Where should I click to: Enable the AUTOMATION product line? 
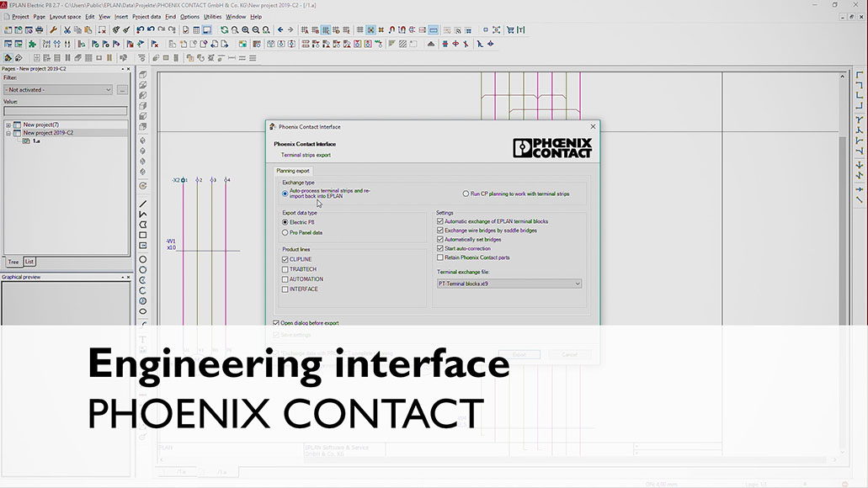pos(285,279)
